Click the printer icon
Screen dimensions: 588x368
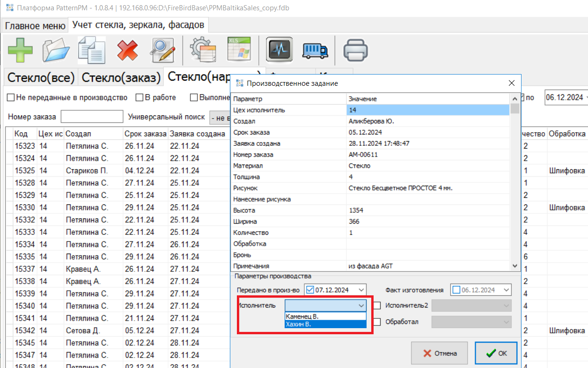coord(356,50)
